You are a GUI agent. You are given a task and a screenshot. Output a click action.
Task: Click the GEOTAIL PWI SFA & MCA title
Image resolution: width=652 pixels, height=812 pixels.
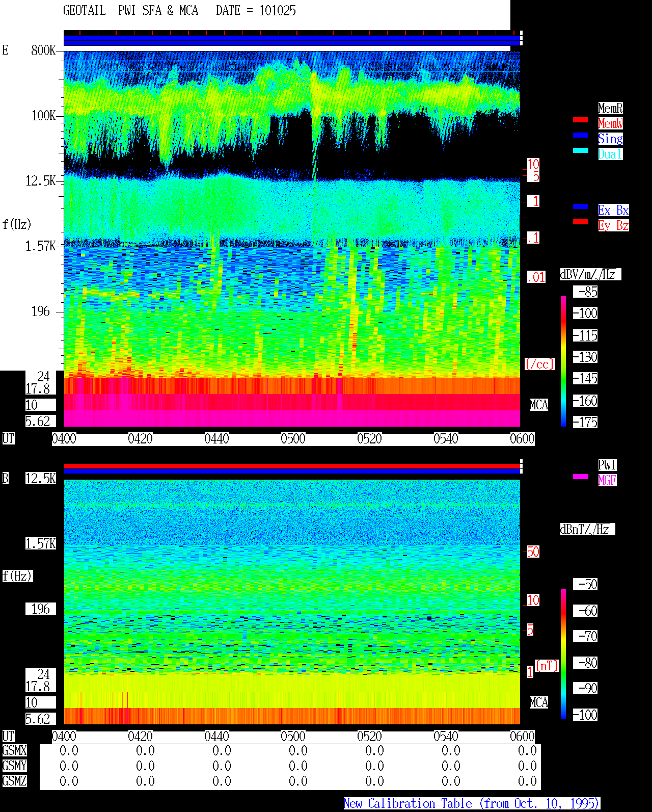(131, 11)
